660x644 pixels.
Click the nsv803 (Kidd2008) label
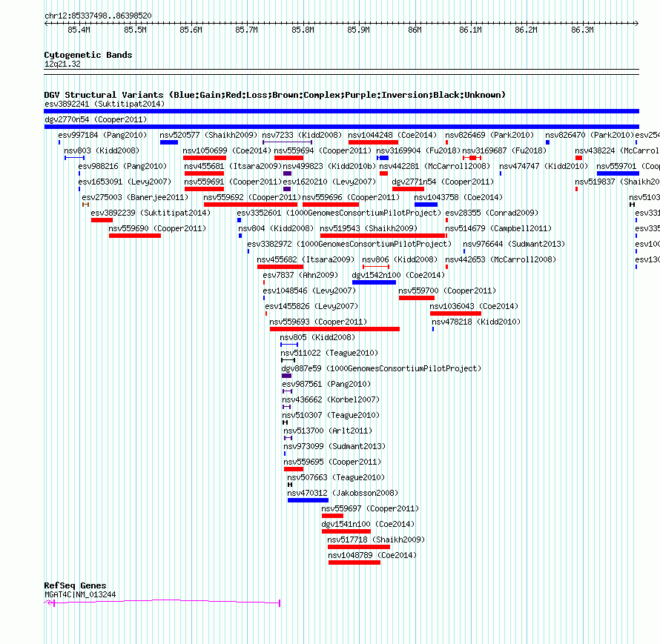pos(102,150)
